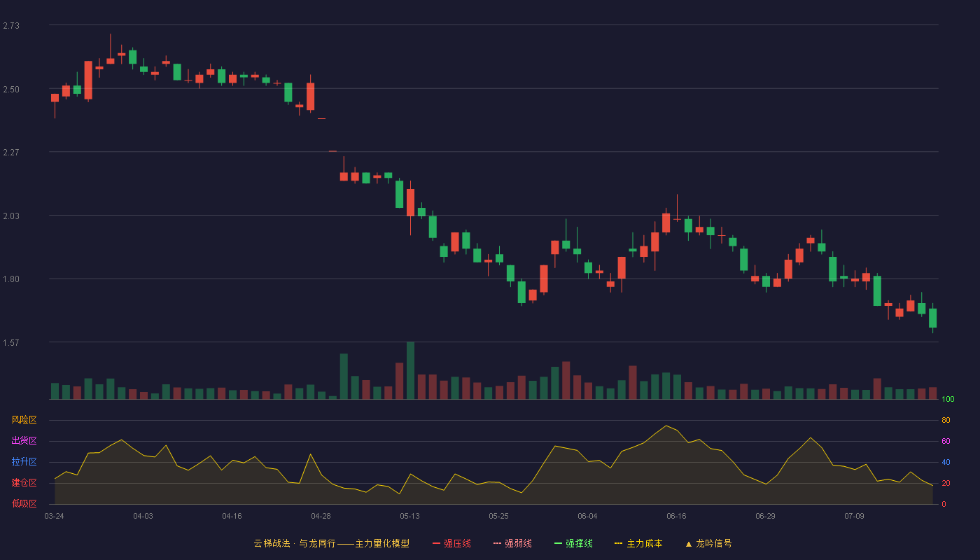Click the 06-16 date label

point(676,516)
